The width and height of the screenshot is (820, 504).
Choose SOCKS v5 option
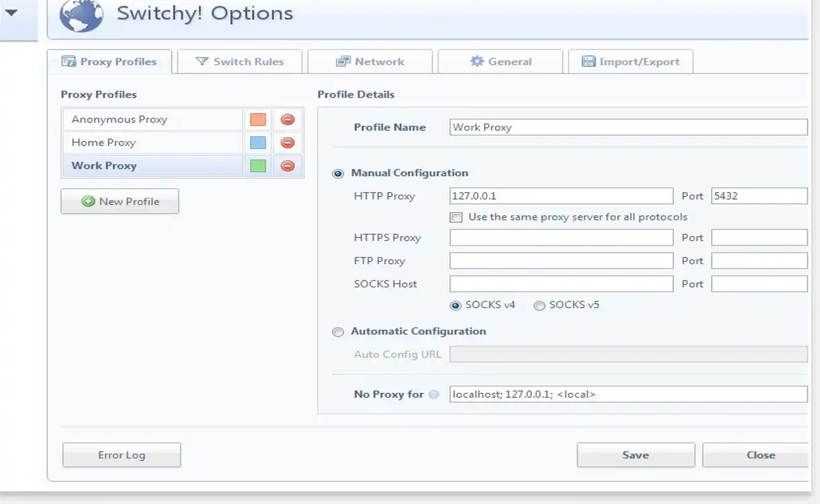pos(540,306)
